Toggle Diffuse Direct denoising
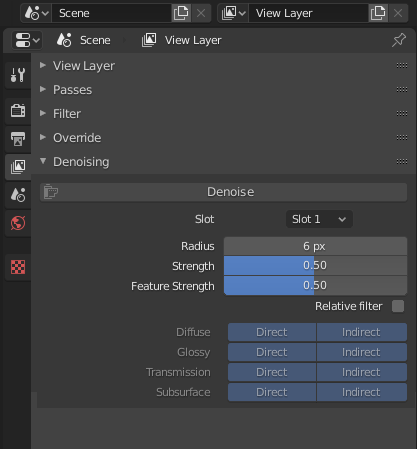This screenshot has height=449, width=417. click(x=272, y=332)
